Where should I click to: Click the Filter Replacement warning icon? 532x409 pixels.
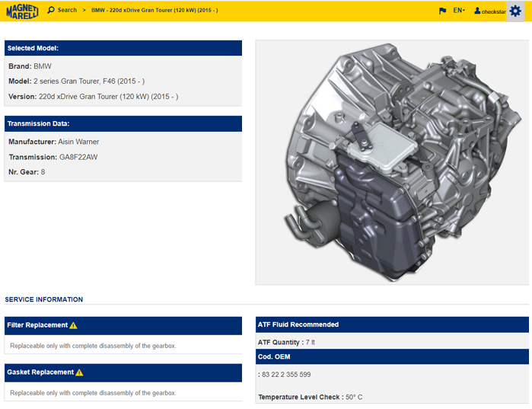[x=73, y=325]
